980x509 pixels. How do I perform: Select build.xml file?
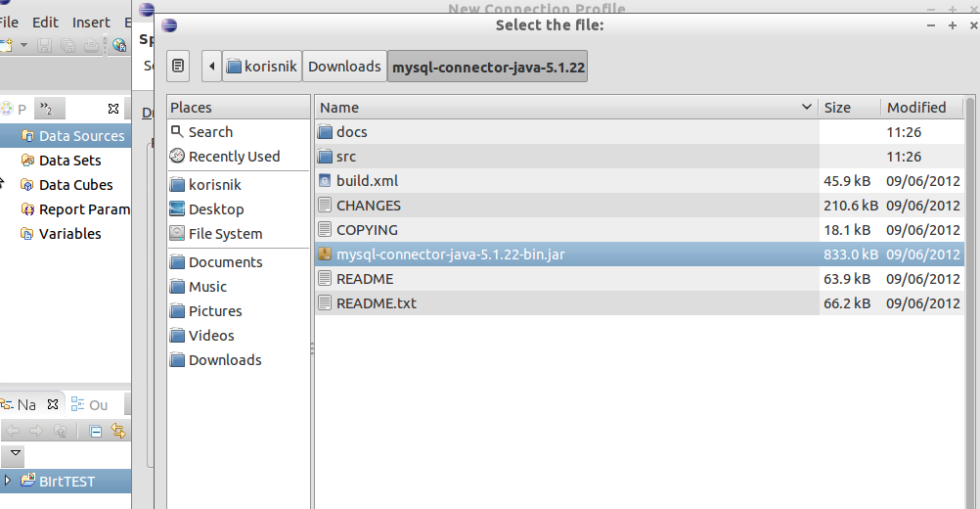(x=640, y=181)
